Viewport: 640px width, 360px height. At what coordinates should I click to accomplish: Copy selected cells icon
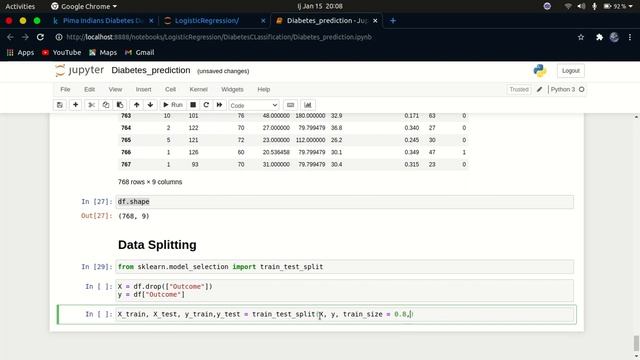(106, 105)
